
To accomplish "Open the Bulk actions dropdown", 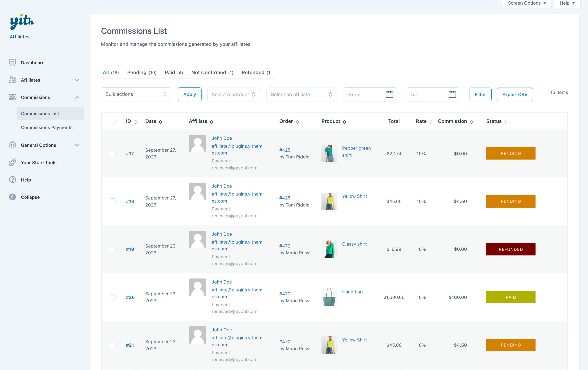I will [x=136, y=94].
